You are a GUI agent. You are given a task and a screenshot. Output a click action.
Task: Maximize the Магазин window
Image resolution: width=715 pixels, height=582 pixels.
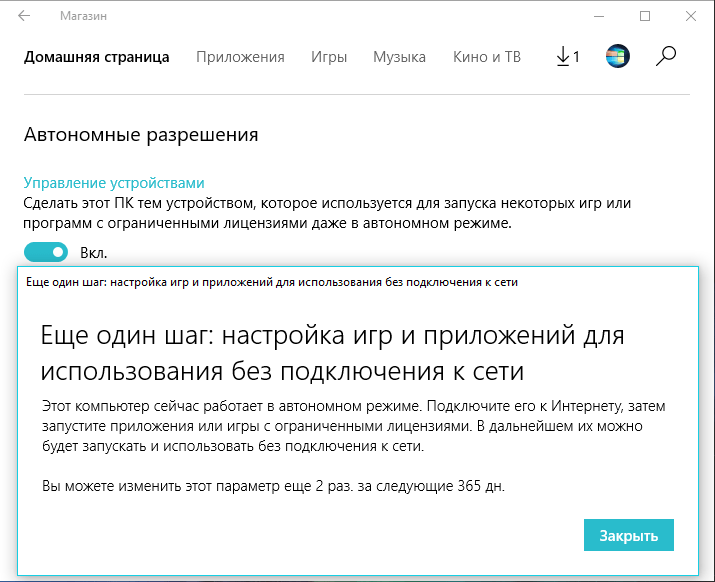(x=645, y=16)
